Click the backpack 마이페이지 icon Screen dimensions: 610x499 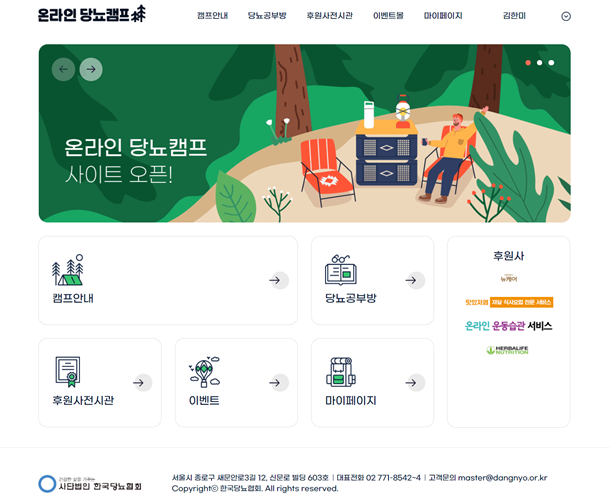click(x=341, y=372)
